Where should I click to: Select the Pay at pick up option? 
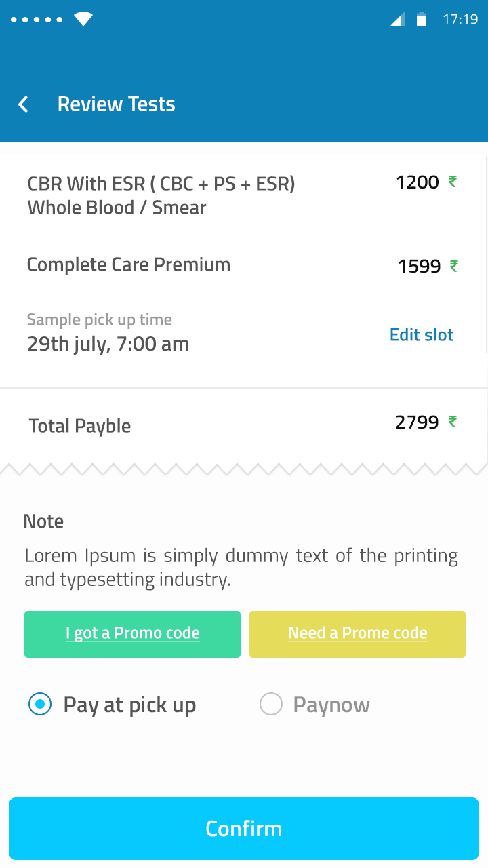click(x=41, y=705)
